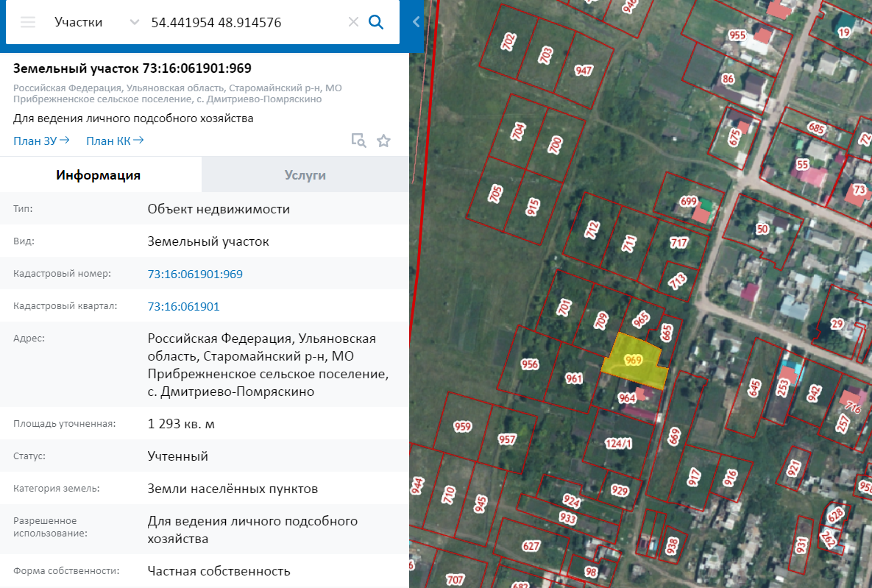Select parcel 929 on the map
Screen dimensions: 872x588
coord(620,490)
